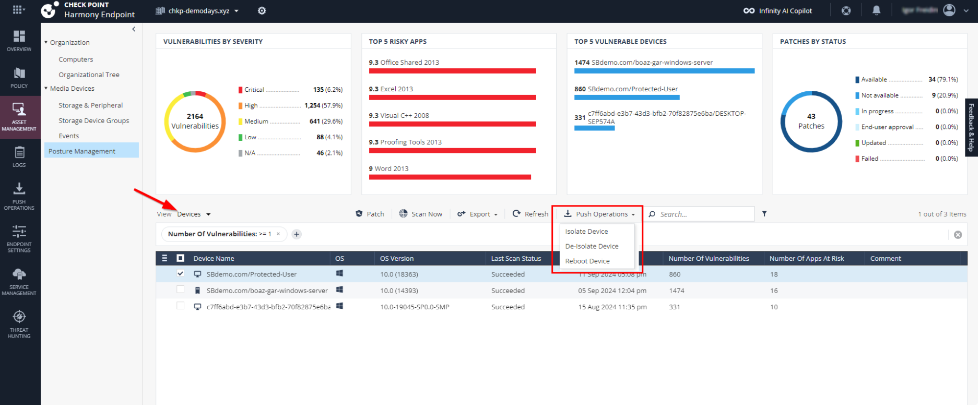Open Storage Device Groups item

[93, 120]
